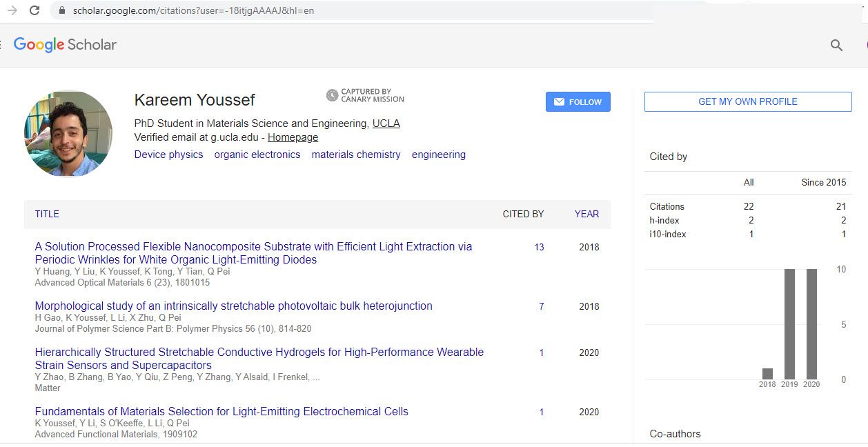Click the Citations metric label
Viewport: 868px width, 447px height.
667,206
